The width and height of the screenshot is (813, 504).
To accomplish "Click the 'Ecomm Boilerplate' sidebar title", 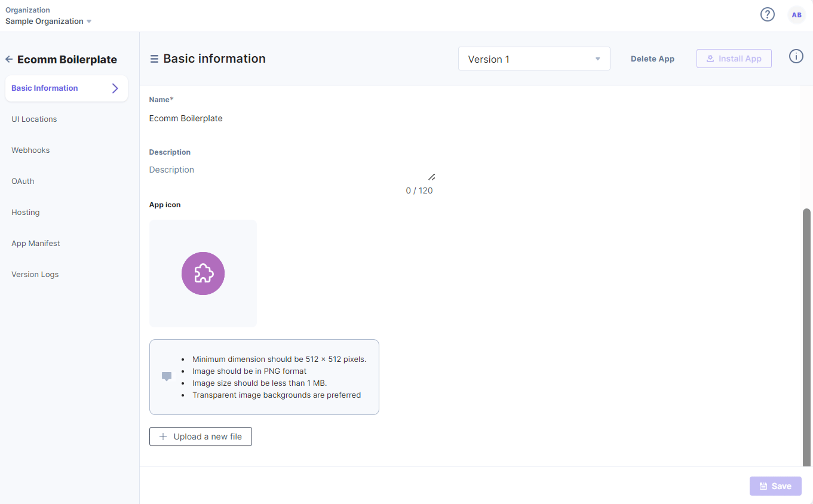I will (x=67, y=60).
